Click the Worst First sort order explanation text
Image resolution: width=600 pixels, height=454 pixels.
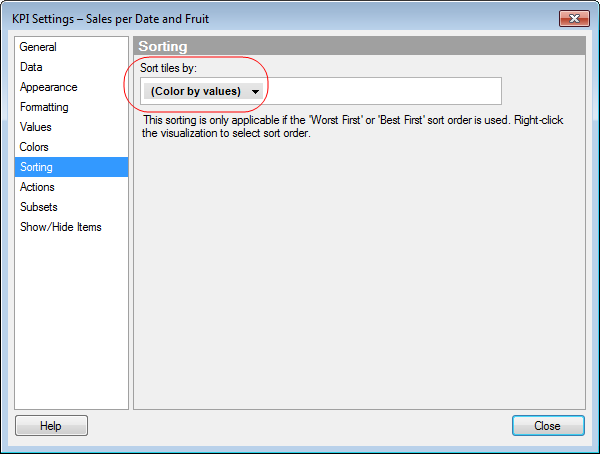pos(352,126)
